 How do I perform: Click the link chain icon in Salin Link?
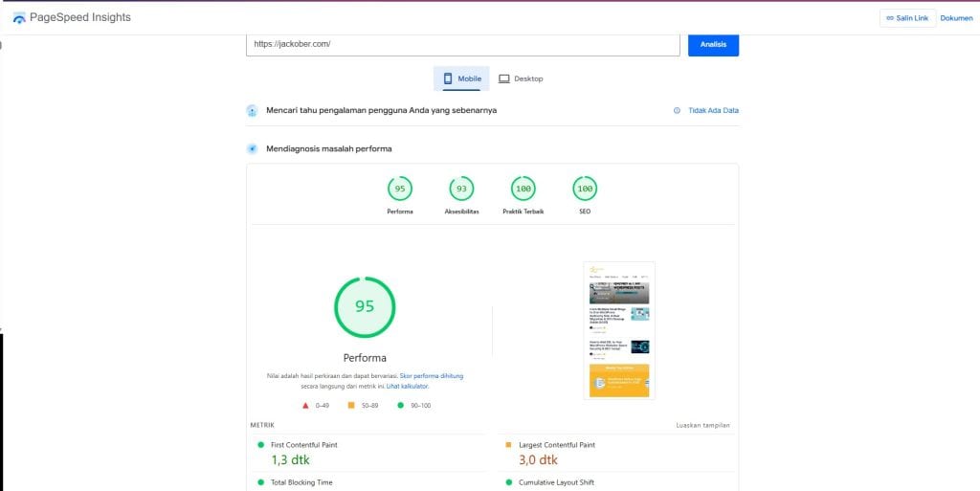(890, 18)
